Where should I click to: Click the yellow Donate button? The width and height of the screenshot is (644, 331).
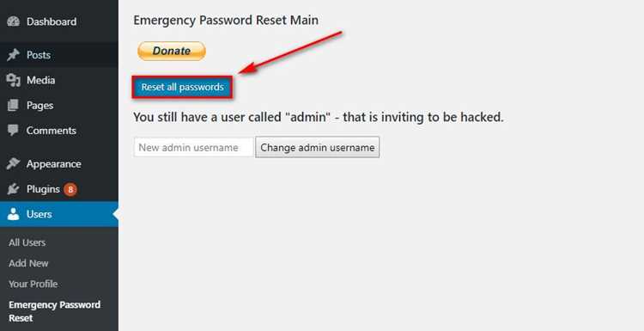tap(172, 51)
